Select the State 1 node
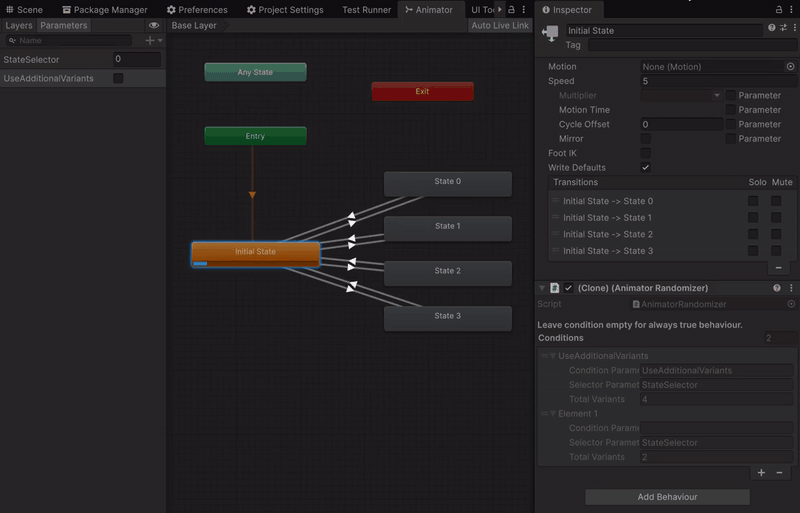Viewport: 800px width, 513px height. [447, 229]
